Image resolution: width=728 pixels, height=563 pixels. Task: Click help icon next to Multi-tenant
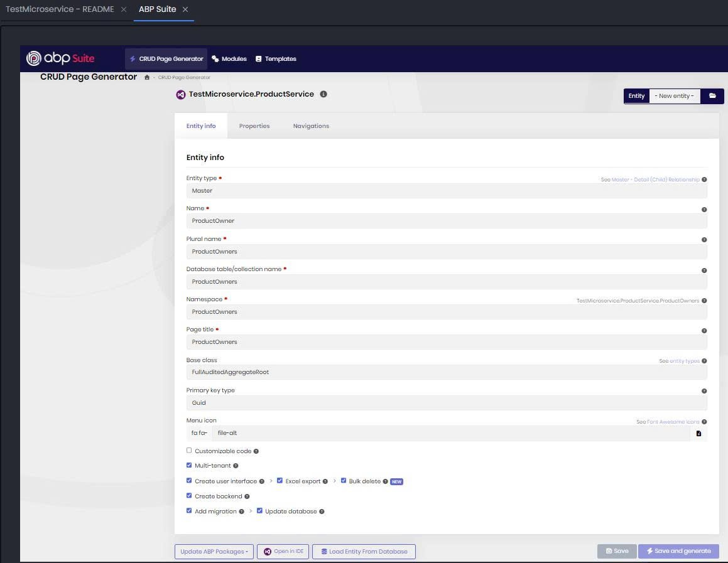236,466
